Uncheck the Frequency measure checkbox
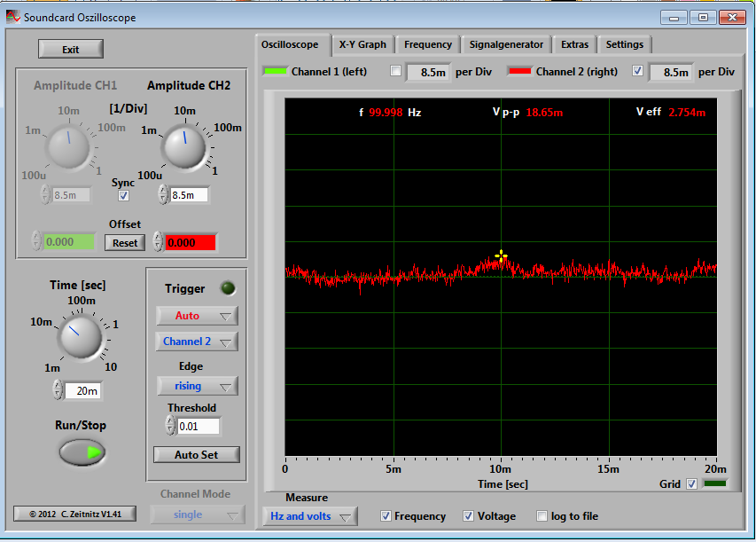The image size is (756, 542). (x=386, y=516)
